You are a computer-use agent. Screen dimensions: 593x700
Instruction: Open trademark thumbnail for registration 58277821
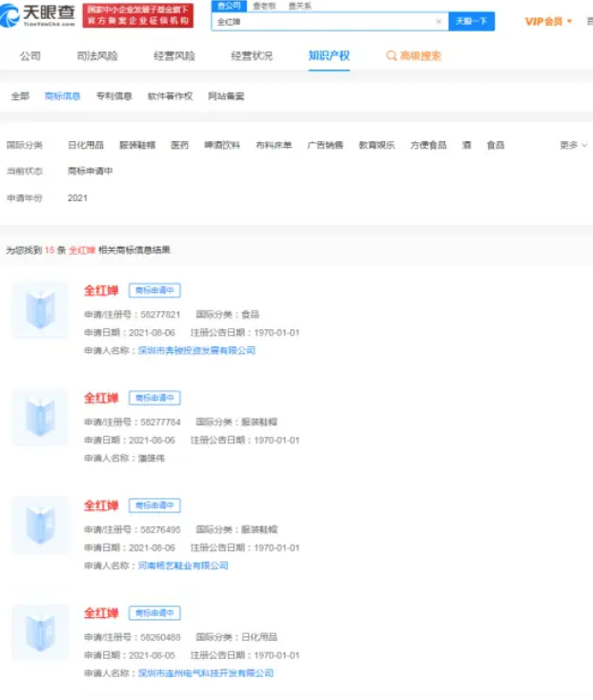[x=40, y=310]
